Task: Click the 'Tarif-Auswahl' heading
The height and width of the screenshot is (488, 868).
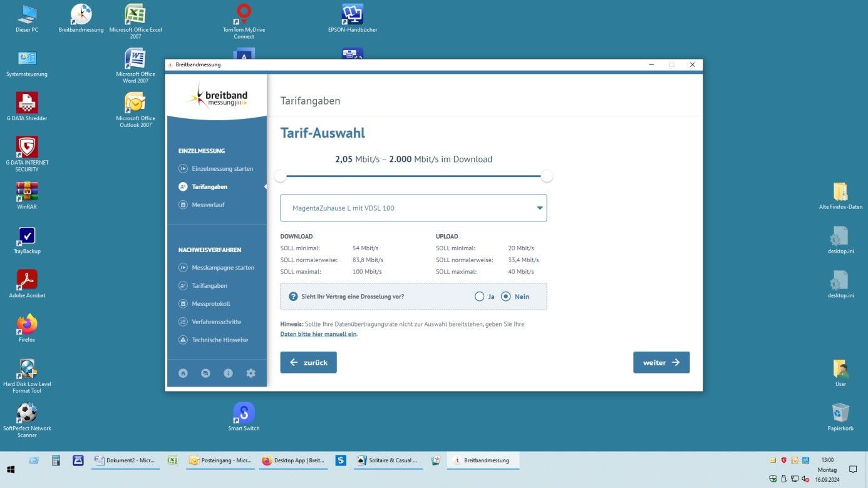Action: click(x=323, y=133)
